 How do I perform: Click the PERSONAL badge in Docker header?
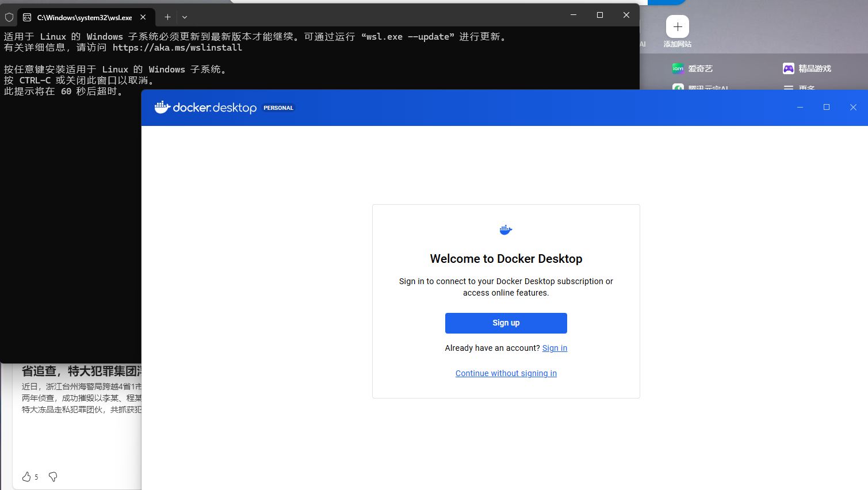[278, 108]
